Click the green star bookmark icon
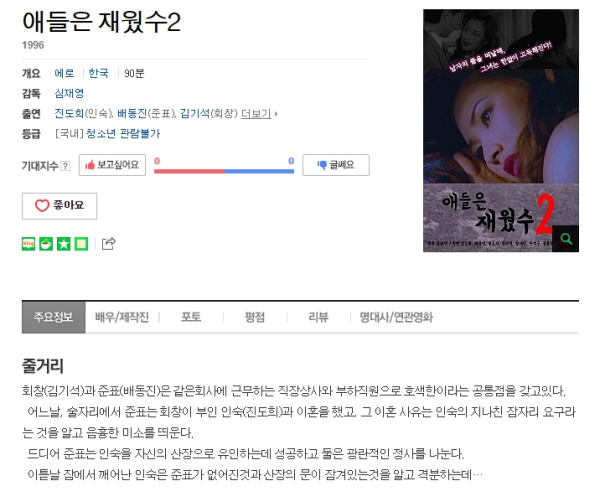The image size is (600, 491). 64,244
